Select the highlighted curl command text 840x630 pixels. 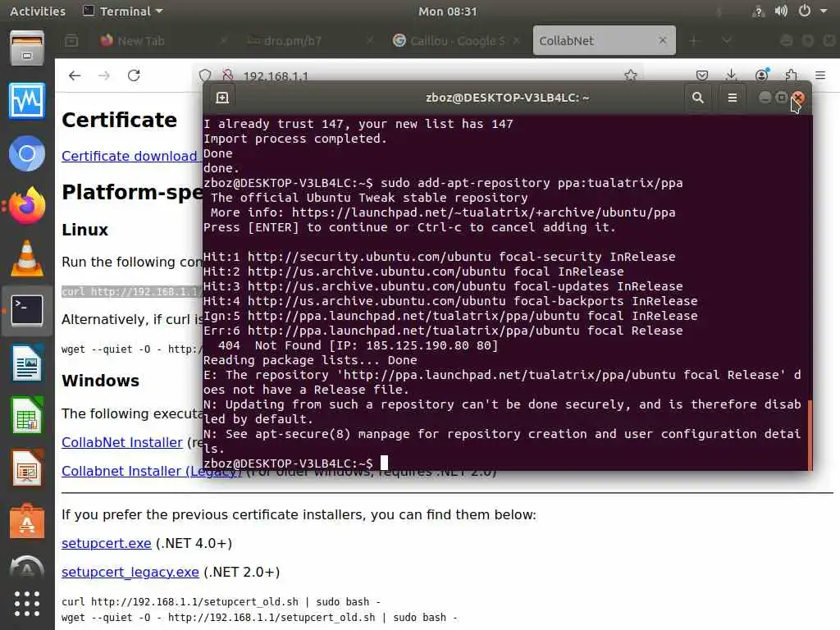point(132,291)
